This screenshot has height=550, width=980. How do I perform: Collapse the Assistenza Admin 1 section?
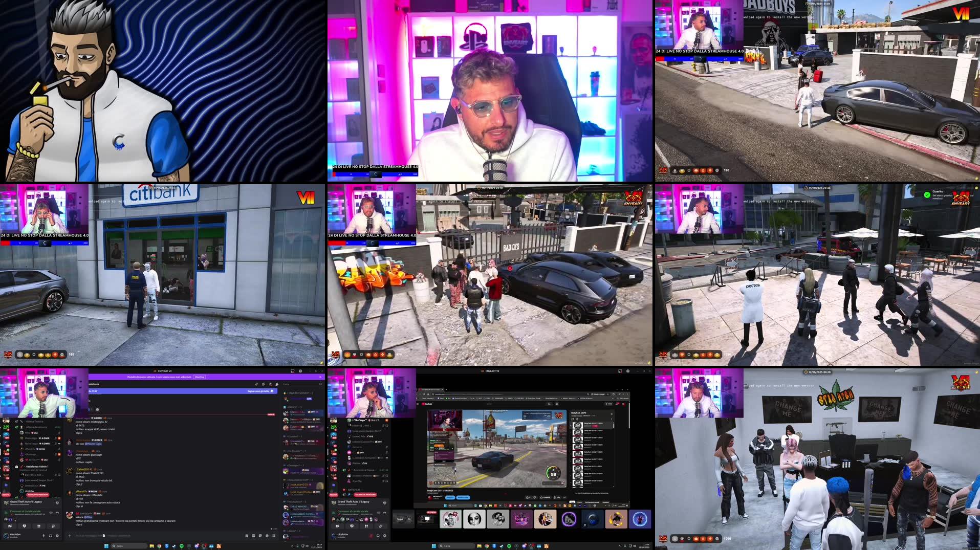tap(37, 467)
